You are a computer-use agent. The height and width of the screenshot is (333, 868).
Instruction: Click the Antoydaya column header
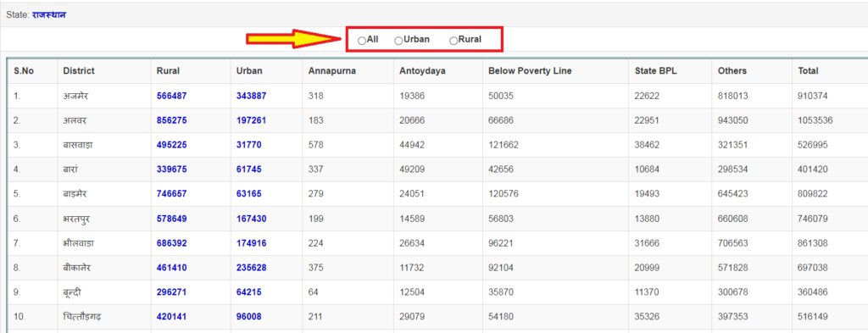[422, 71]
